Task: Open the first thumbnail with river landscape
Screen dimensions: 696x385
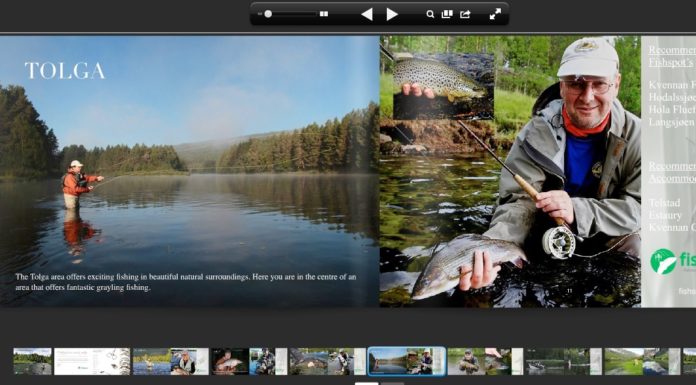Action: 32,361
